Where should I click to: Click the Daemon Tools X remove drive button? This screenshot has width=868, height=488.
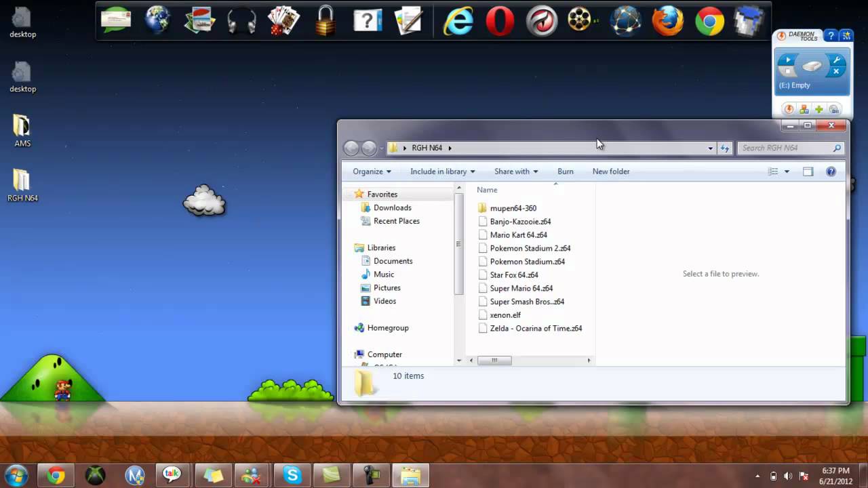click(836, 71)
